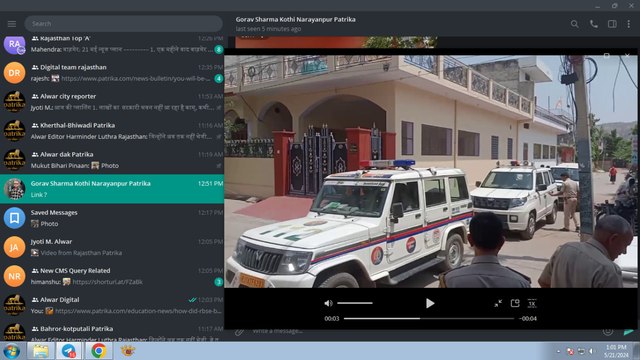Select Gorav Sharma Kothi Narayanpur Patrika chat
Screen dimensions: 640x360
point(112,189)
